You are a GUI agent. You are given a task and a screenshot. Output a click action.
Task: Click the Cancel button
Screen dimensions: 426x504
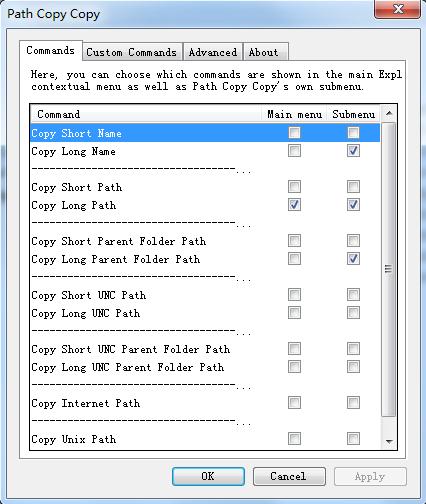click(x=289, y=476)
